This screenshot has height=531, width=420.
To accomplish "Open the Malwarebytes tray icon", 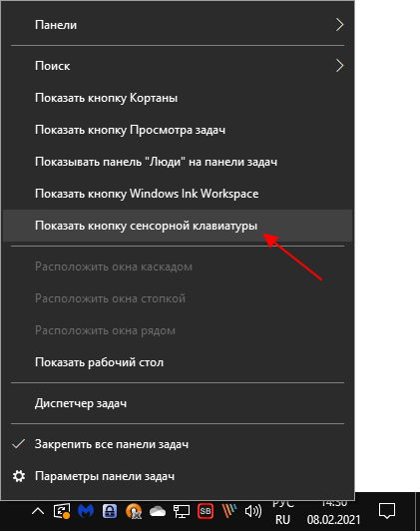I will (x=86, y=511).
